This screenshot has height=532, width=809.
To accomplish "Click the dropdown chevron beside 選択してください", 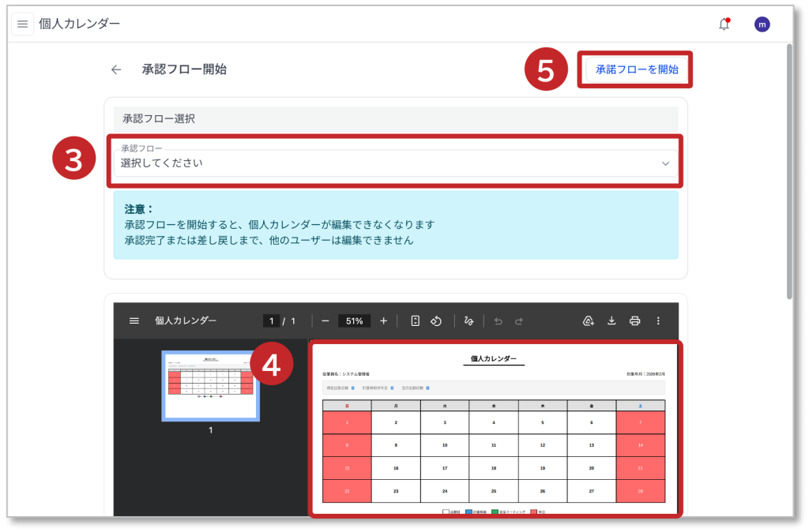I will click(x=665, y=163).
